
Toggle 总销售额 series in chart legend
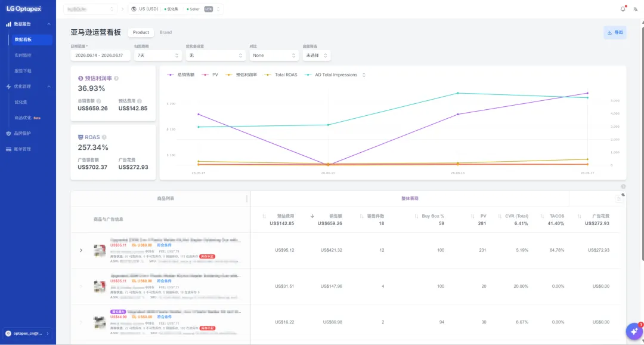point(181,75)
